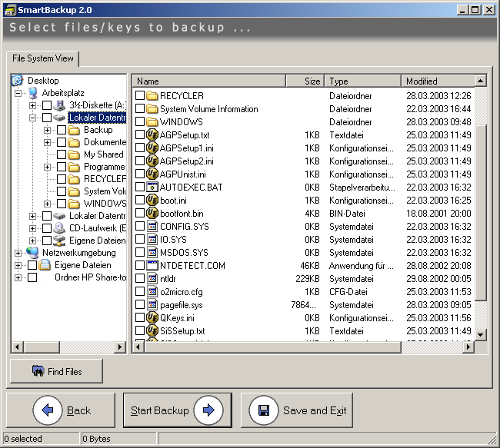500x448 pixels.
Task: Check the System Volume Information file list checkbox
Action: coord(140,108)
